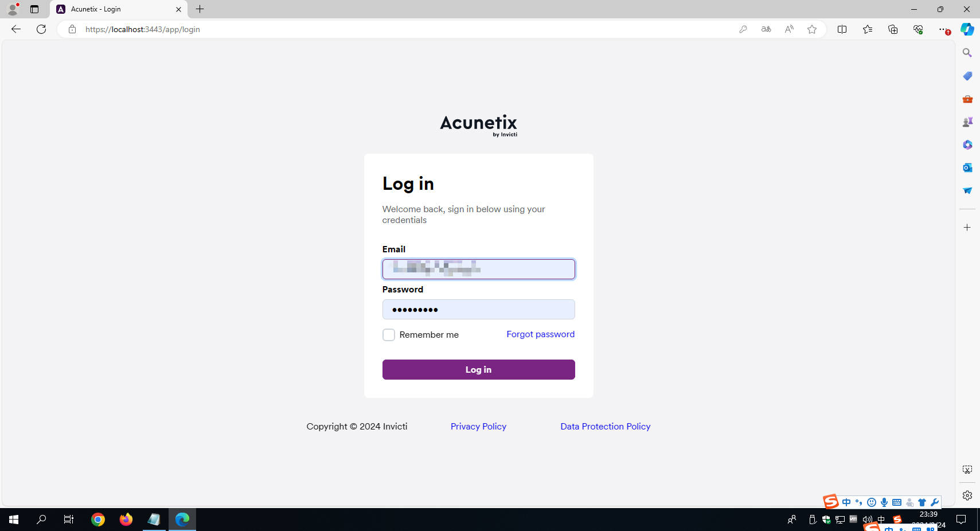
Task: Customize sidebar with the plus icon
Action: point(967,228)
